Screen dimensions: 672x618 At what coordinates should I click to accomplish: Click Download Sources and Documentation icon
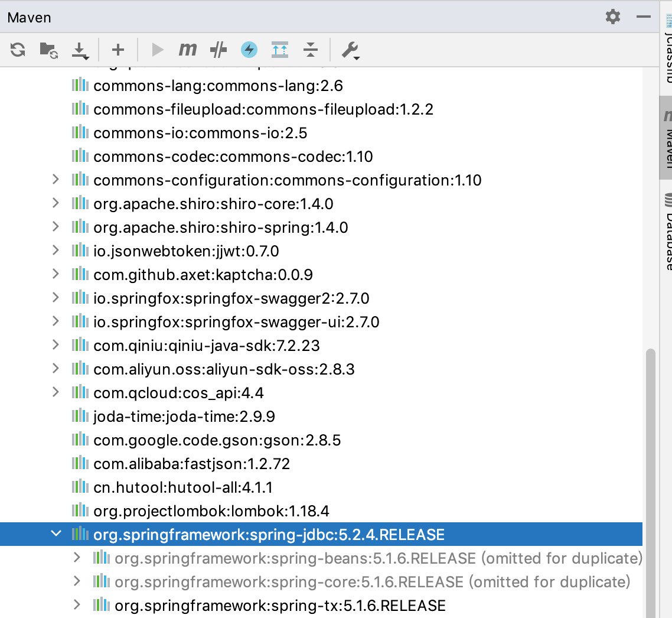(80, 51)
